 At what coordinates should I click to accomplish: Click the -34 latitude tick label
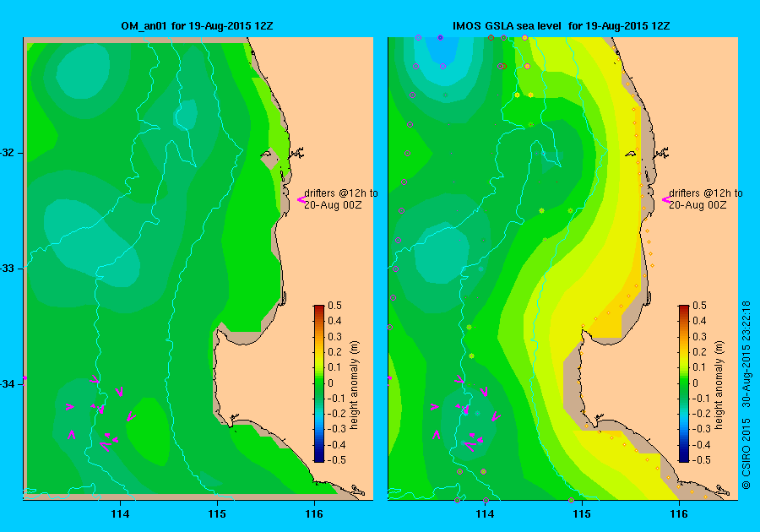[8, 384]
